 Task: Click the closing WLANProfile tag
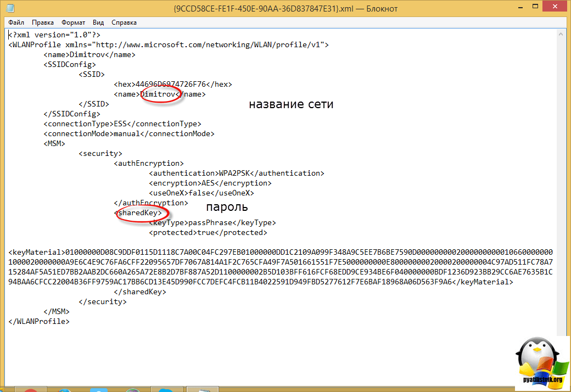click(38, 322)
